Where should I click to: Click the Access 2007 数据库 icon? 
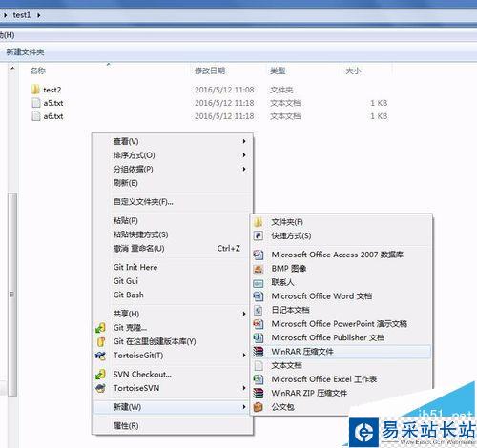259,255
